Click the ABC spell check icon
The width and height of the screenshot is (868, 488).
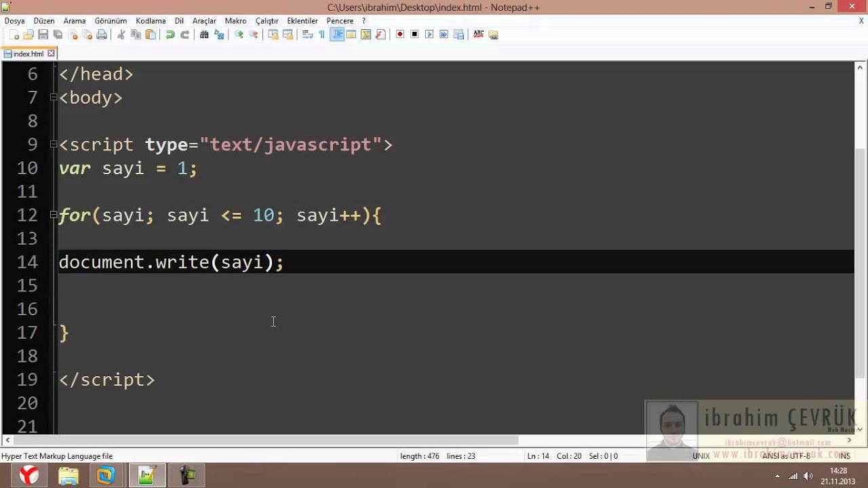pos(479,35)
